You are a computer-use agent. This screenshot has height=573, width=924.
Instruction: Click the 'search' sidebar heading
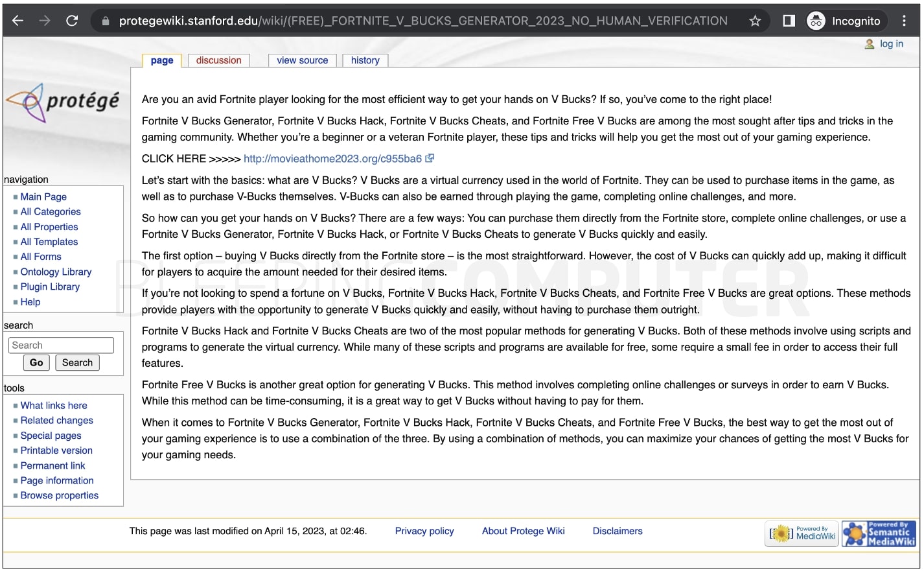pyautogui.click(x=18, y=325)
